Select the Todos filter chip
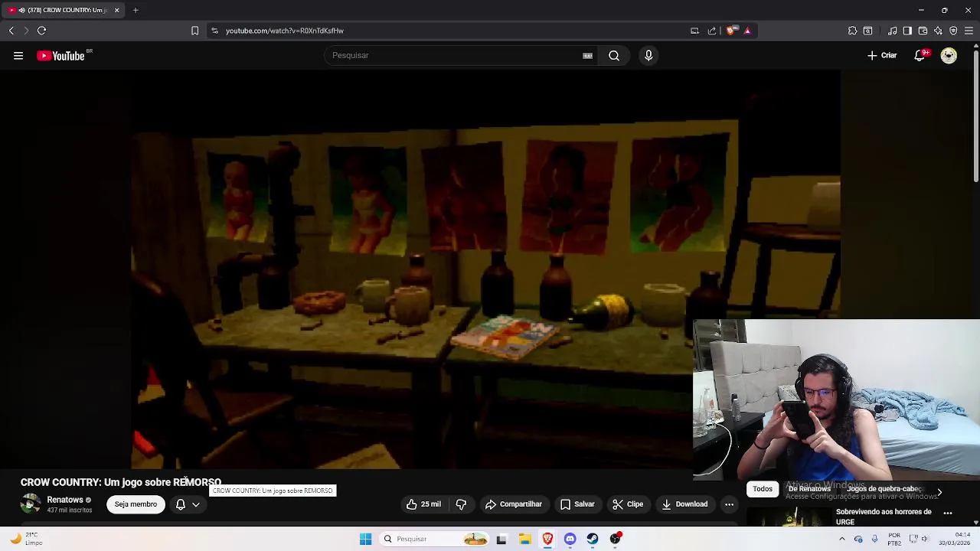 (763, 489)
